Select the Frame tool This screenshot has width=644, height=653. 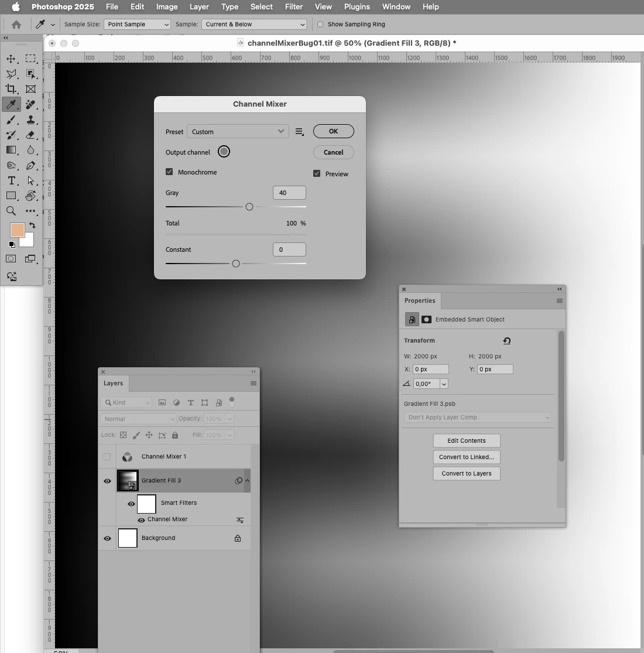click(30, 89)
